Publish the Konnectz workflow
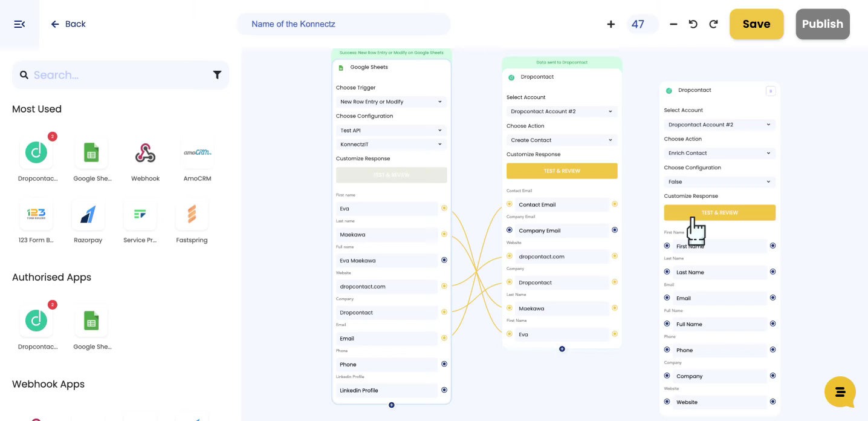The height and width of the screenshot is (421, 868). [823, 24]
